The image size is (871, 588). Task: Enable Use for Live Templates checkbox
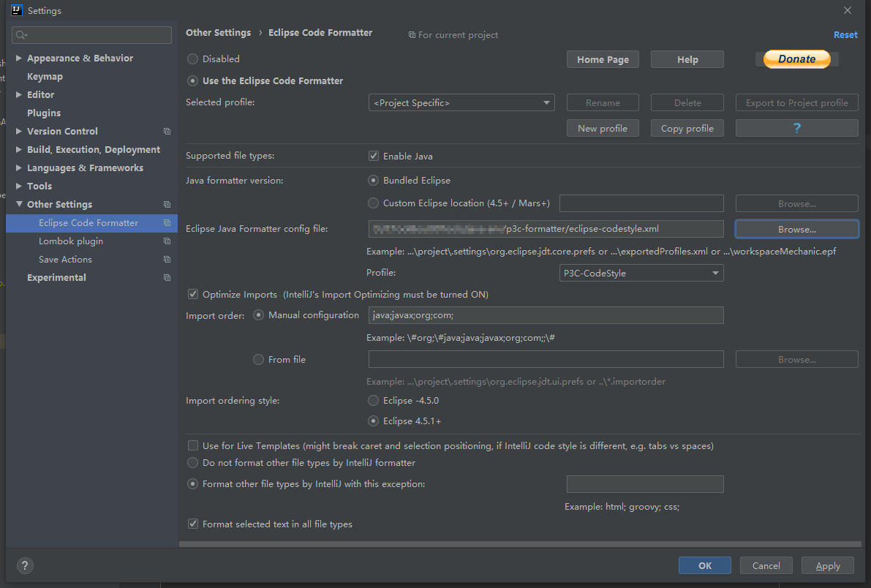tap(193, 445)
